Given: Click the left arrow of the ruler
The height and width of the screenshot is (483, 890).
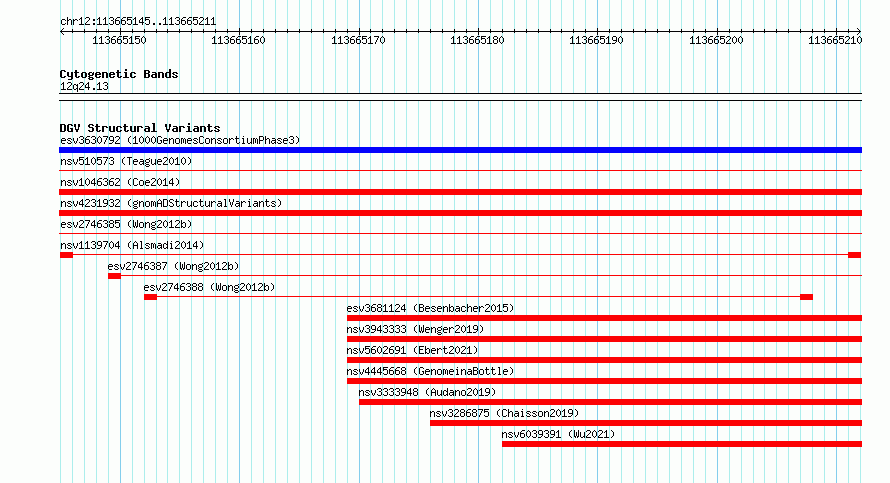Looking at the screenshot, I should pyautogui.click(x=62, y=32).
